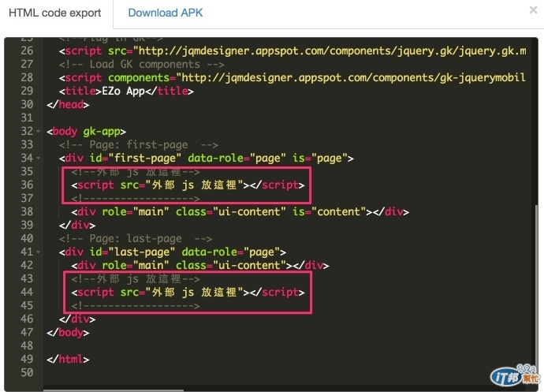Click the comment on line 43

[136, 278]
